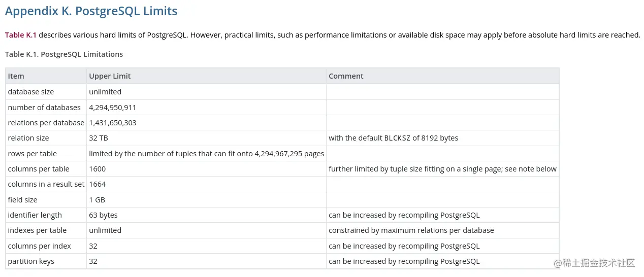The height and width of the screenshot is (277, 644).
Task: Click the 4,294,950,911 value
Action: pos(113,108)
